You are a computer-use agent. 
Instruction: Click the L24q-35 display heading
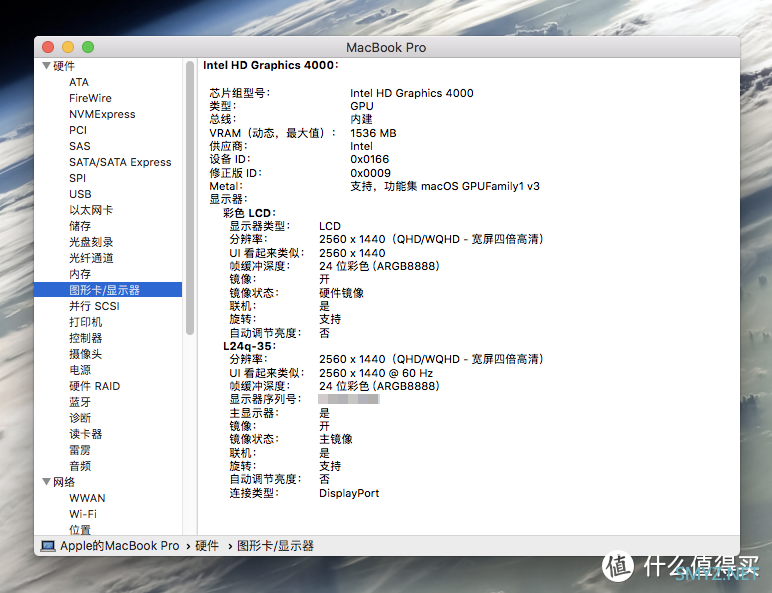click(x=249, y=346)
